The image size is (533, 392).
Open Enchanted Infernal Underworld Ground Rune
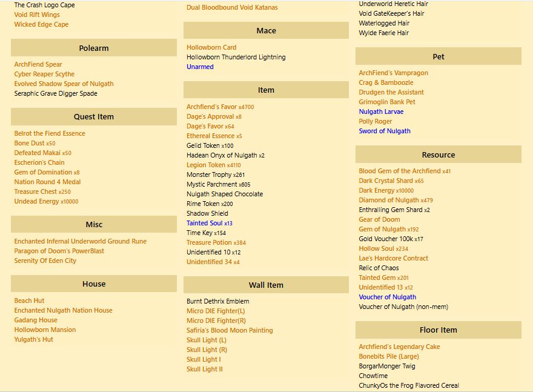(x=80, y=241)
